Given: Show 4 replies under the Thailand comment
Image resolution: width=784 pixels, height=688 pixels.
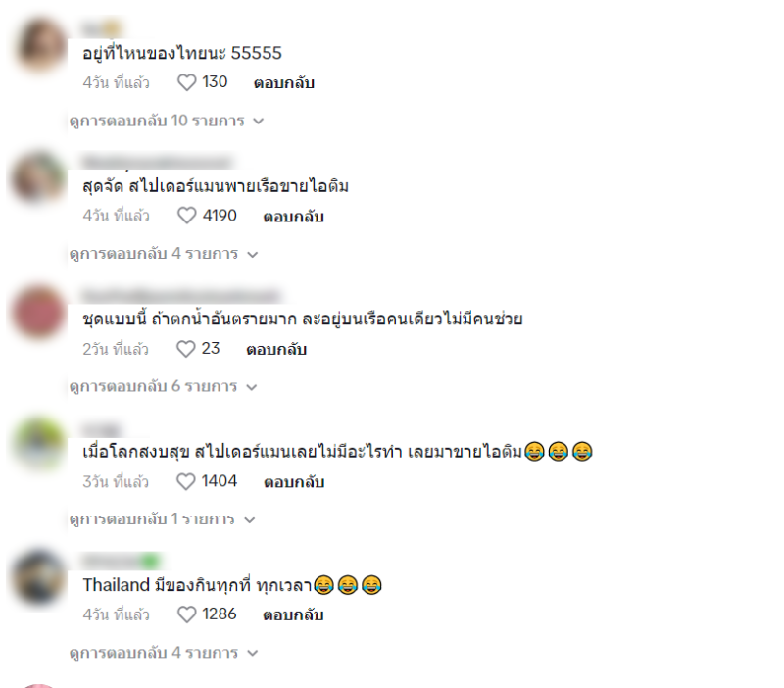Looking at the screenshot, I should click(x=164, y=653).
